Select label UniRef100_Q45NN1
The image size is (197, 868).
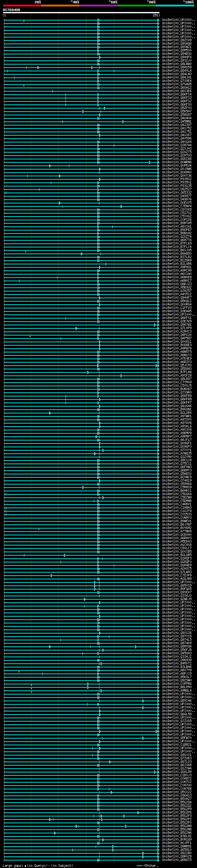click(177, 122)
